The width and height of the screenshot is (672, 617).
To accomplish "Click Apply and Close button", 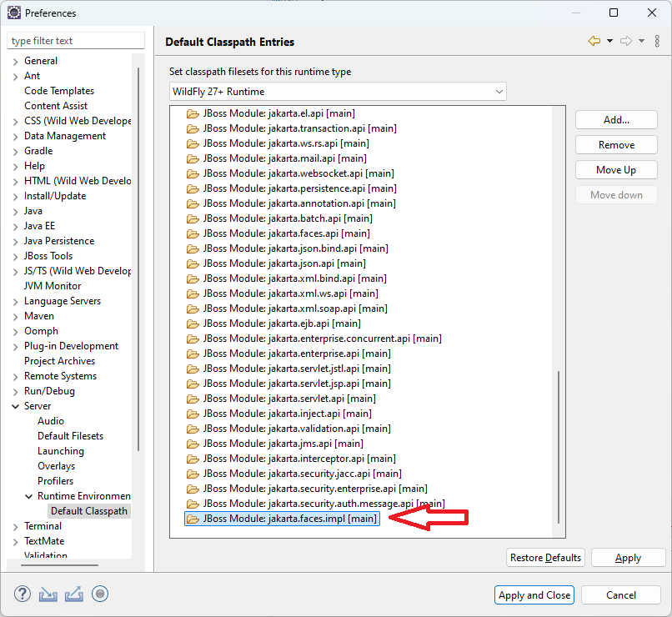I will tap(534, 595).
